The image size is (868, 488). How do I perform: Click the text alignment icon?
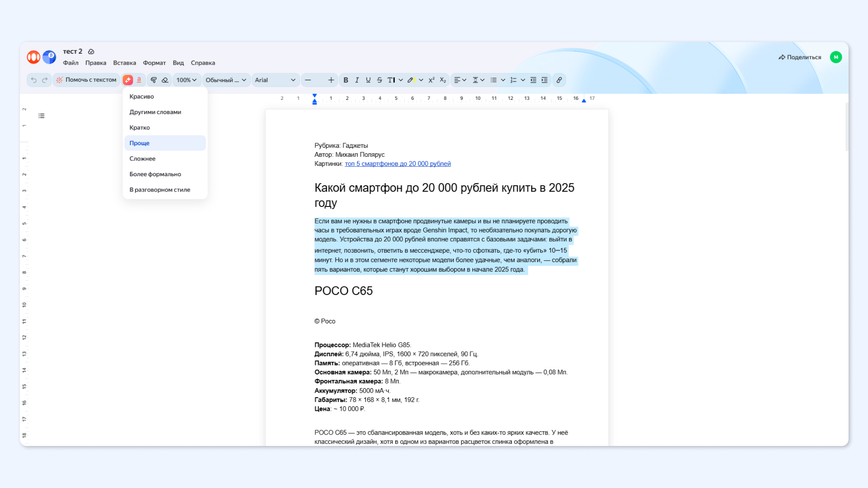coord(457,80)
